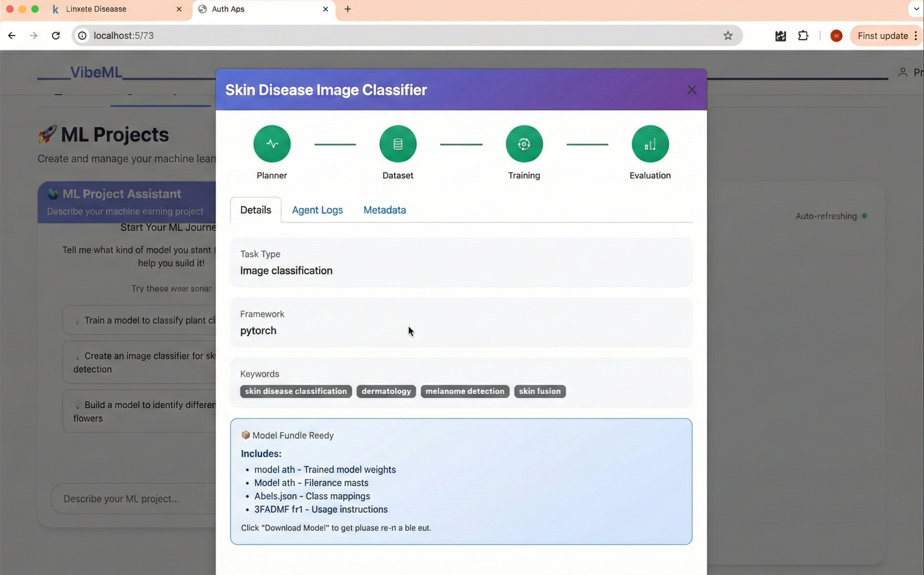Close the Skin Disease Image Classifier dialog
Viewport: 924px width, 575px height.
tap(692, 90)
